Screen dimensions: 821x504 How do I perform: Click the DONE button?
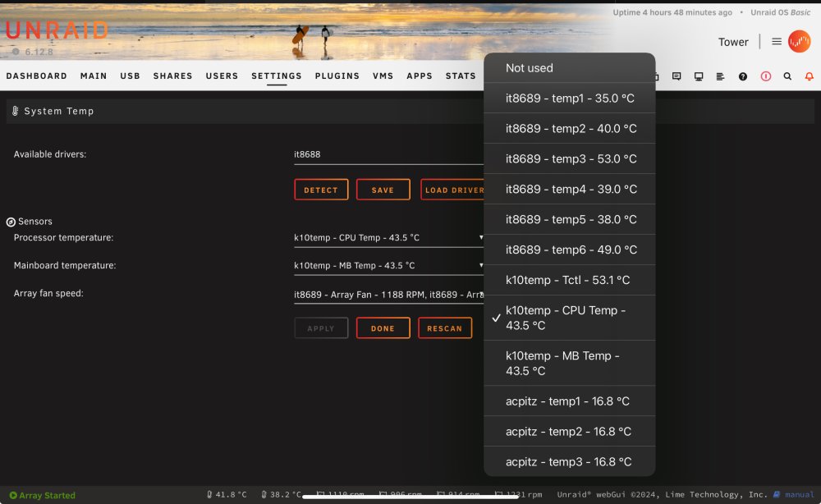[x=383, y=328]
